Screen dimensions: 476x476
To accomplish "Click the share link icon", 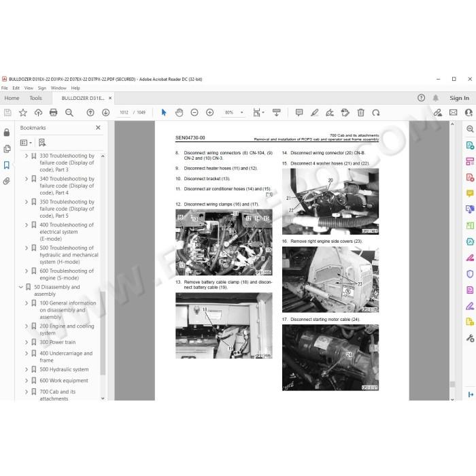I will tap(437, 113).
